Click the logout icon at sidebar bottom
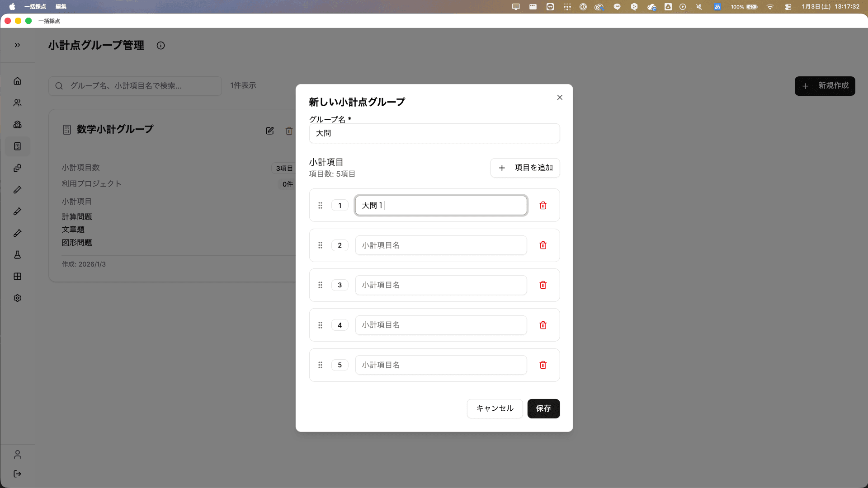Screen dimensions: 868x488 click(17, 474)
